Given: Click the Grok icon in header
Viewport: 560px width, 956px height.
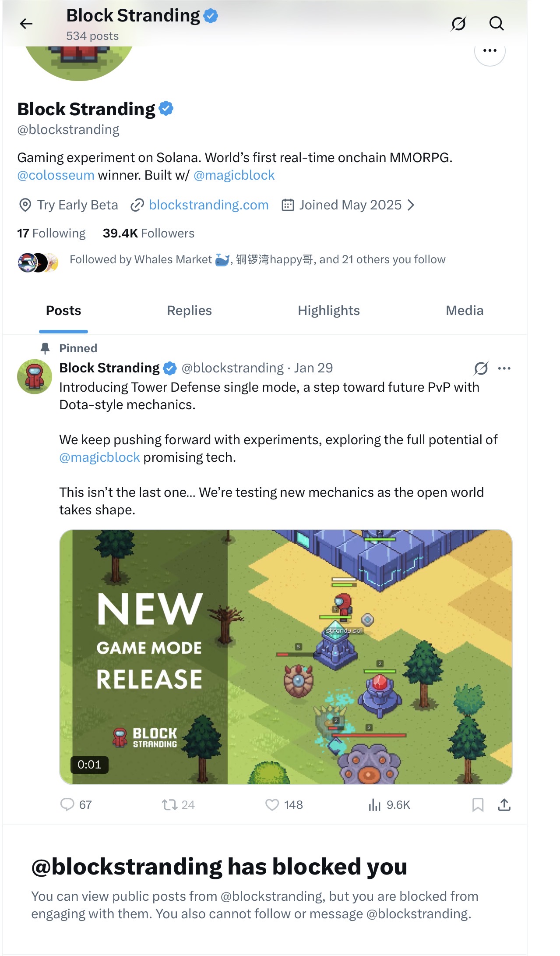Looking at the screenshot, I should [x=458, y=23].
